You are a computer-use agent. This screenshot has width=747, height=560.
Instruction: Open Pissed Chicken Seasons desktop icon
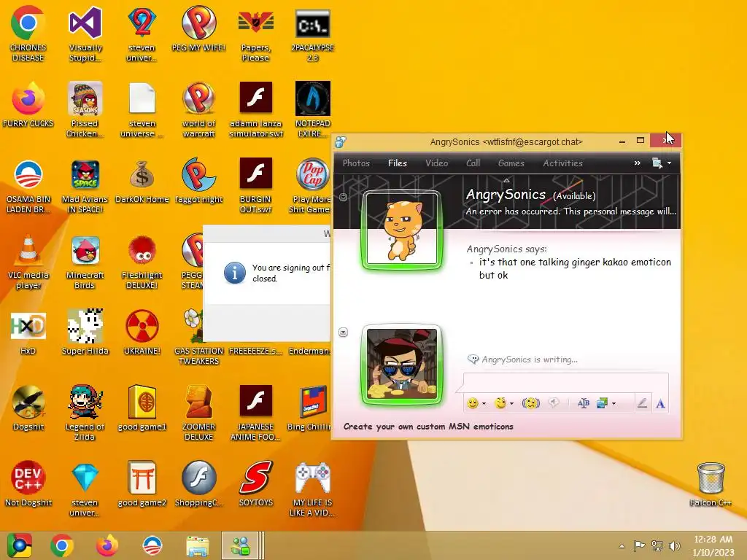[x=85, y=109]
